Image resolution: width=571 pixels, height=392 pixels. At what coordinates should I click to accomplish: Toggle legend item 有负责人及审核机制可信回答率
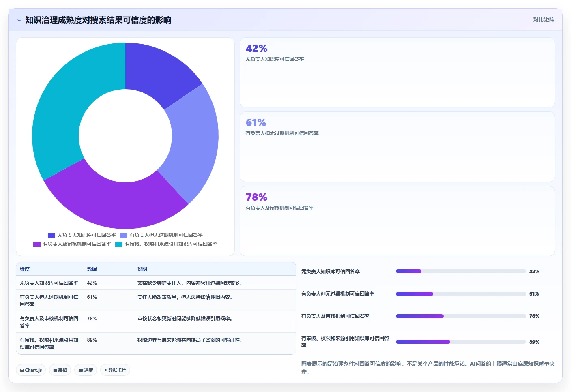pyautogui.click(x=72, y=244)
